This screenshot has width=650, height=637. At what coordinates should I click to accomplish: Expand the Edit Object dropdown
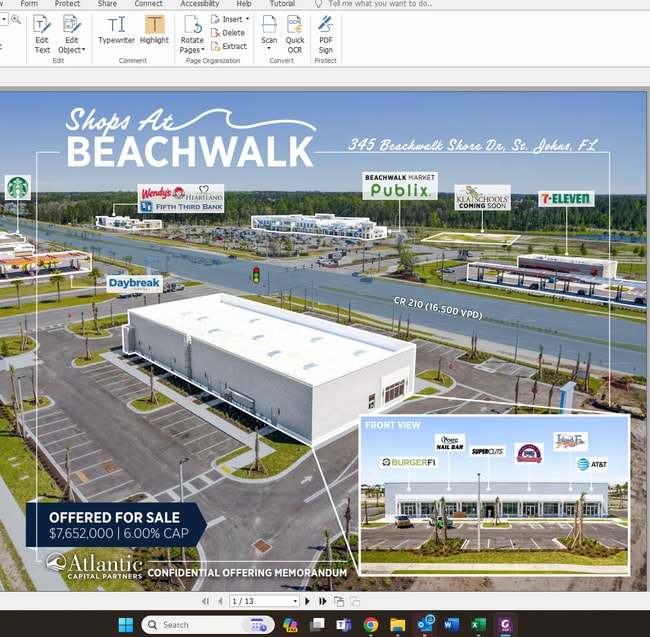pos(71,50)
